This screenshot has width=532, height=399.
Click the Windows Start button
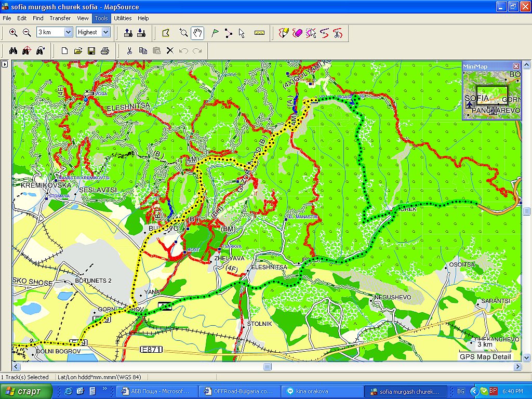26,391
